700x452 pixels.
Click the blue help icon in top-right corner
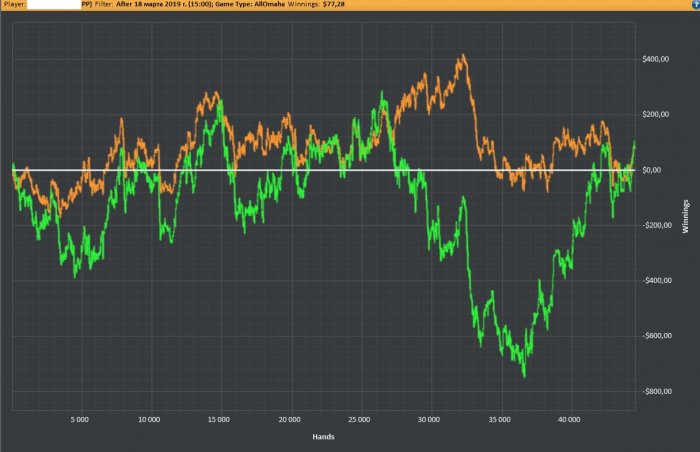pyautogui.click(x=696, y=4)
